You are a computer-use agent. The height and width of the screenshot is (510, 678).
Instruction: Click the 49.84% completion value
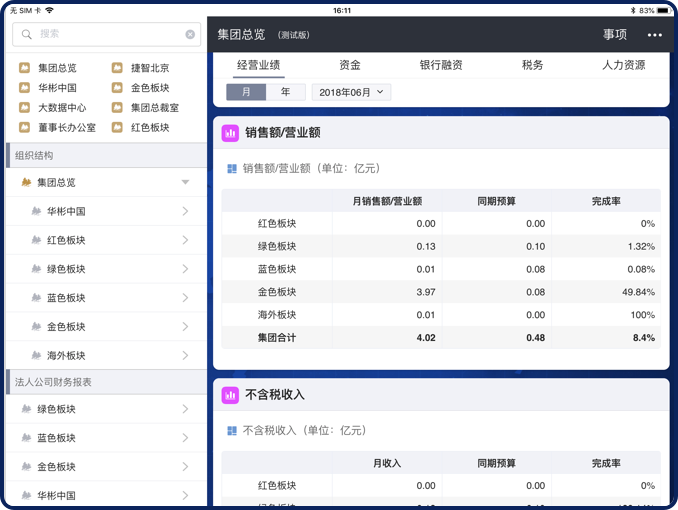(638, 292)
